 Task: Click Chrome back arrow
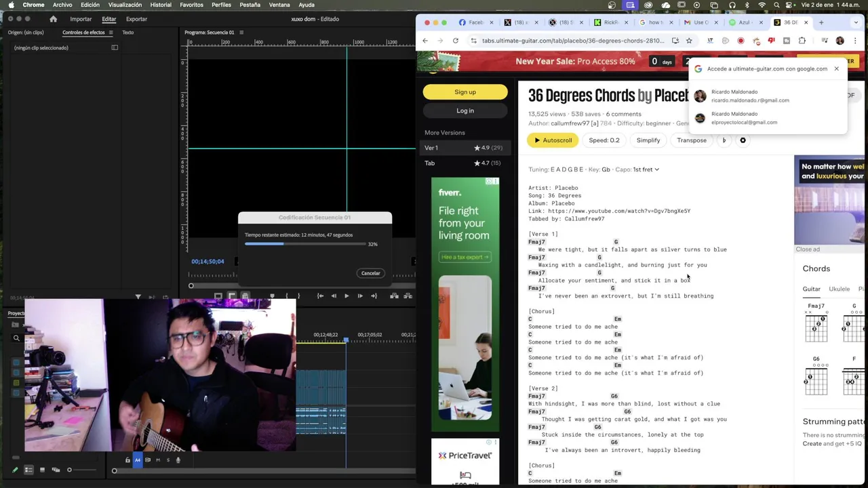point(425,41)
